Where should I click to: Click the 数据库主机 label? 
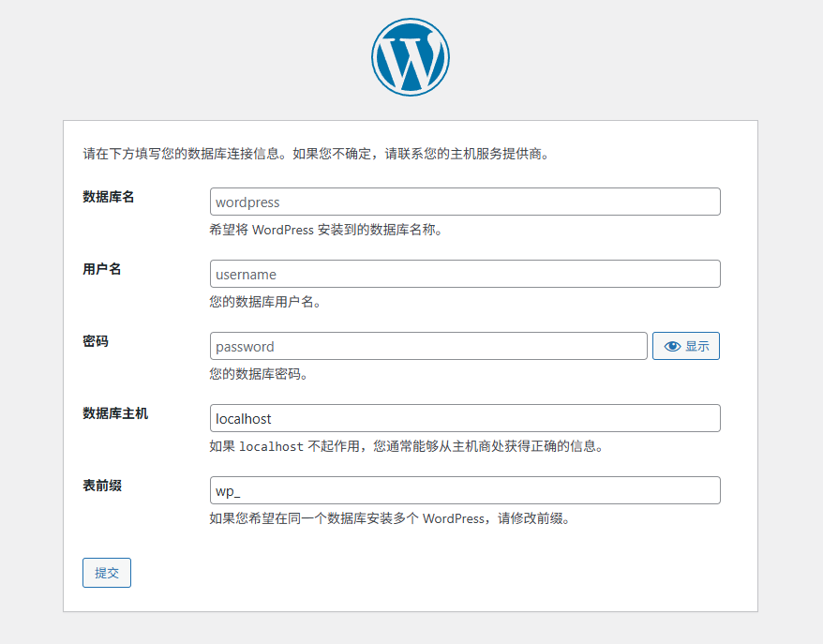coord(115,413)
